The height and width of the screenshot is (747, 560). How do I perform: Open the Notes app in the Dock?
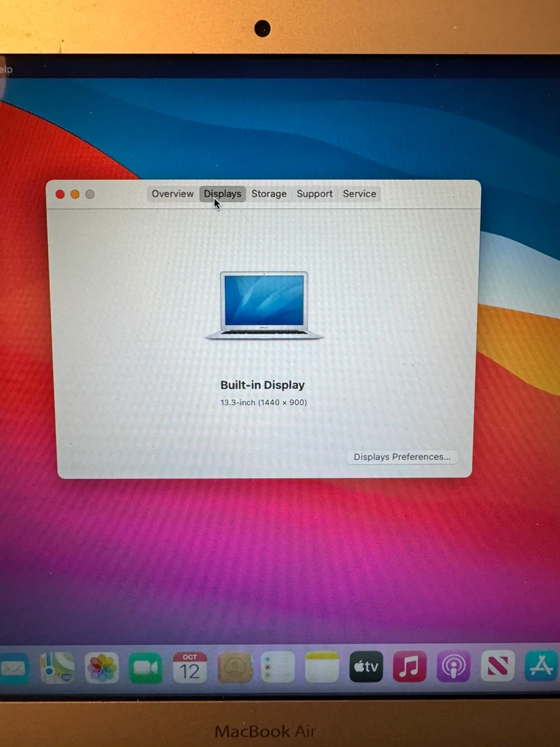point(321,667)
